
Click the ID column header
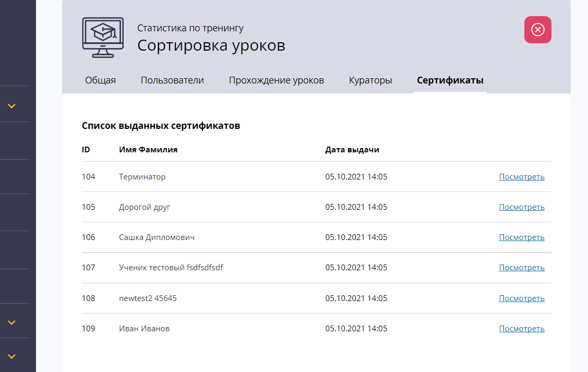click(x=86, y=150)
